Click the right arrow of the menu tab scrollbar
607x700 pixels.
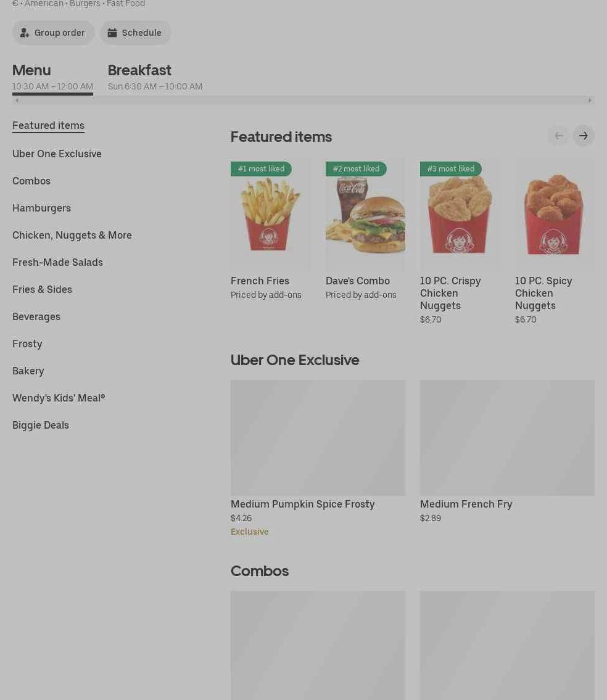(x=590, y=101)
